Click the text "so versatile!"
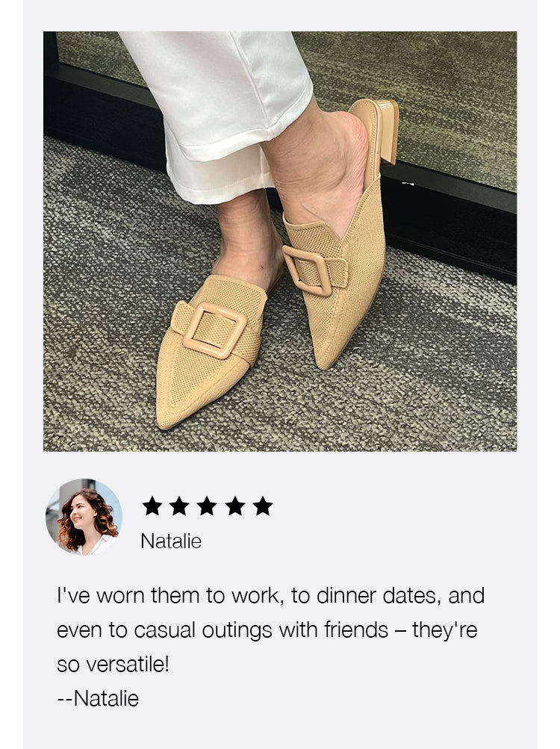The width and height of the screenshot is (560, 749). pyautogui.click(x=113, y=665)
